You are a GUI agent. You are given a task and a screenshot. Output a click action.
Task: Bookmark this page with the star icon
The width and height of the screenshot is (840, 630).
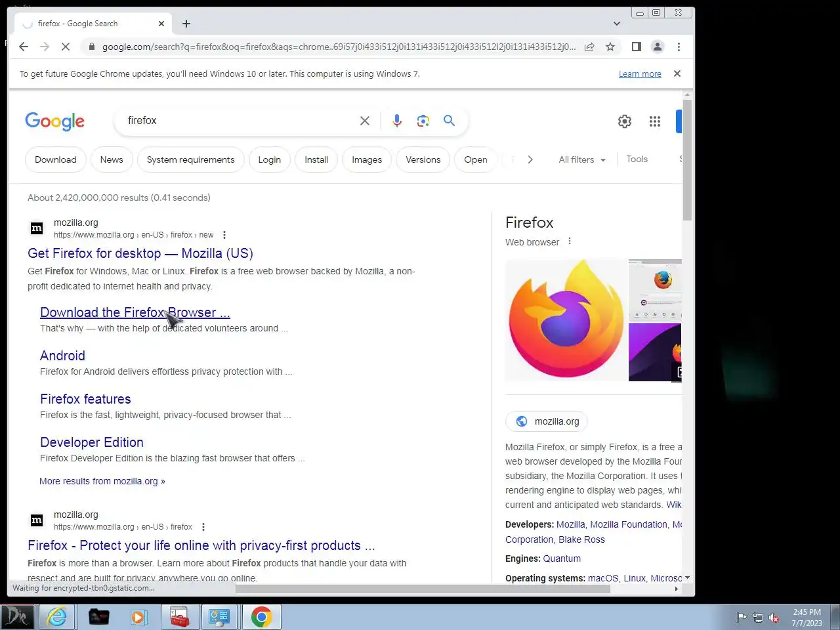(x=610, y=47)
